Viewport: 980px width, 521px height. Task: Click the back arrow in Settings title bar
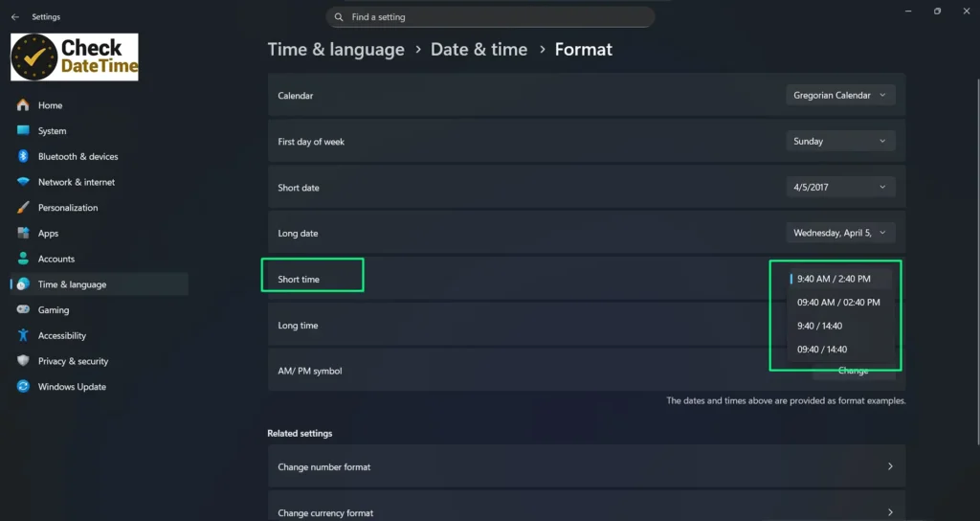coord(15,17)
